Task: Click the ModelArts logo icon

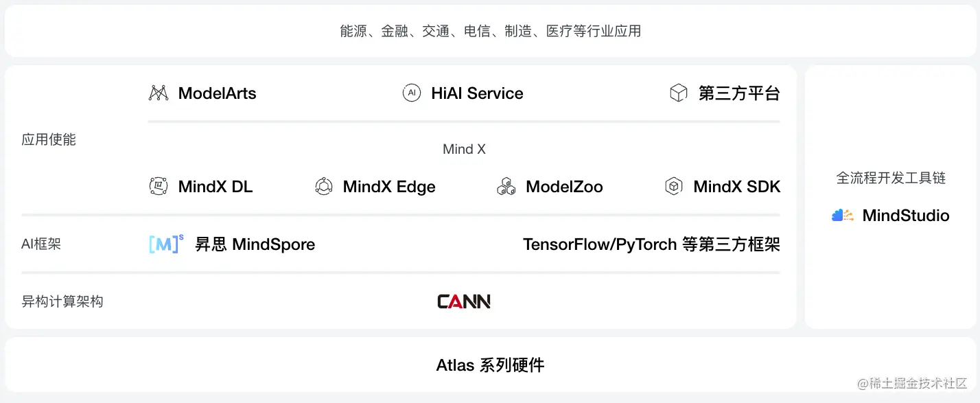Action: coord(159,93)
